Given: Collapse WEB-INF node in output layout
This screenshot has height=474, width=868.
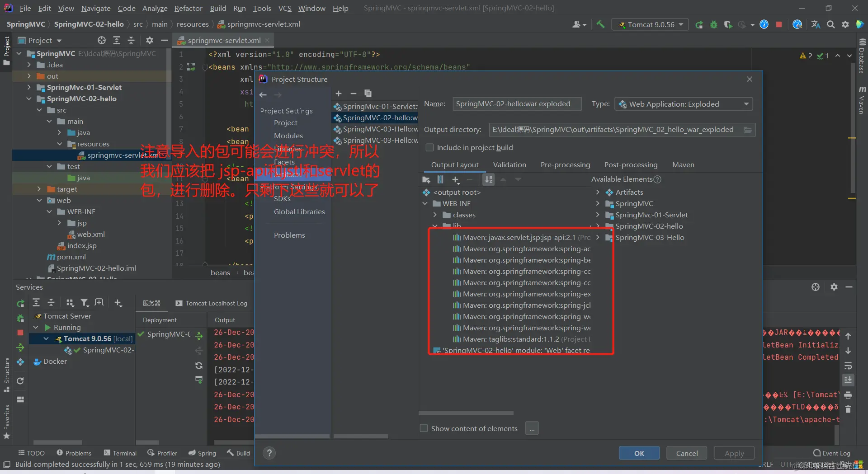Looking at the screenshot, I should click(425, 203).
